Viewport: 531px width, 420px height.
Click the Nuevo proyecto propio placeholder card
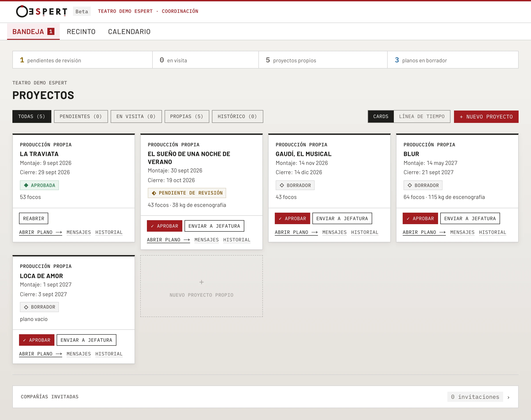(x=202, y=286)
